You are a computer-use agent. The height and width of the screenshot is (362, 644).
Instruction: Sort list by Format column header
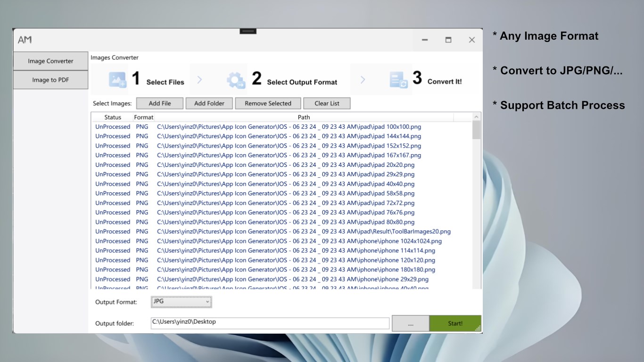pyautogui.click(x=144, y=117)
